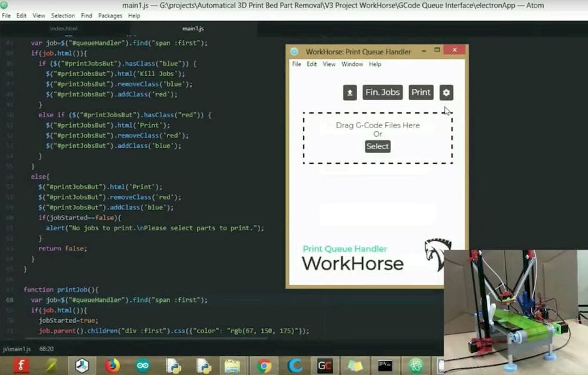Switch to the index.html editor tab
The image size is (588, 375).
coord(64,29)
